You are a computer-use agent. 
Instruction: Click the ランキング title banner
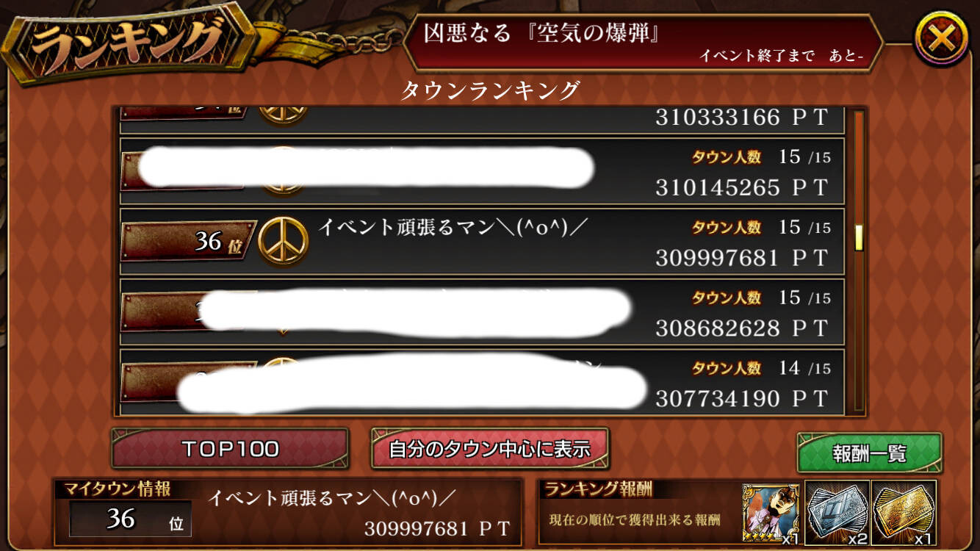click(x=129, y=44)
